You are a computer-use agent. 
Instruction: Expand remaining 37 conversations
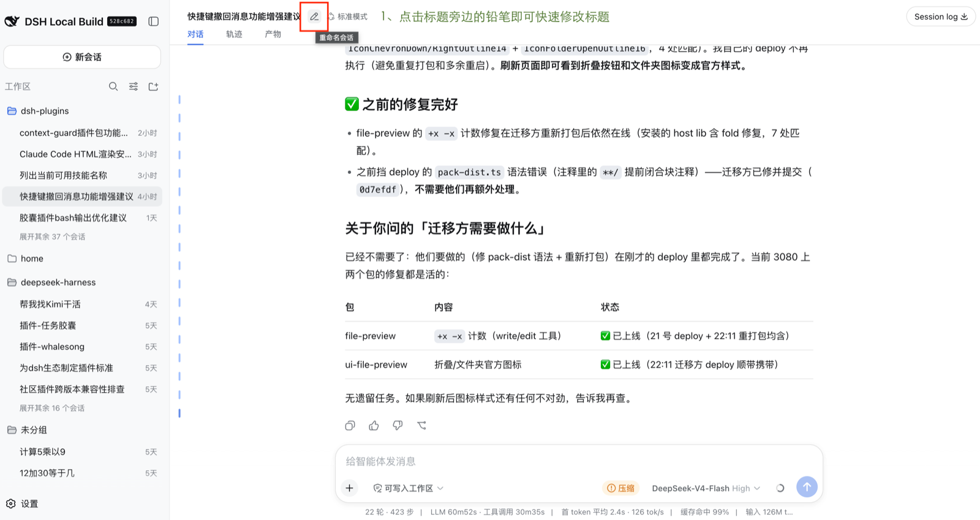pyautogui.click(x=52, y=236)
